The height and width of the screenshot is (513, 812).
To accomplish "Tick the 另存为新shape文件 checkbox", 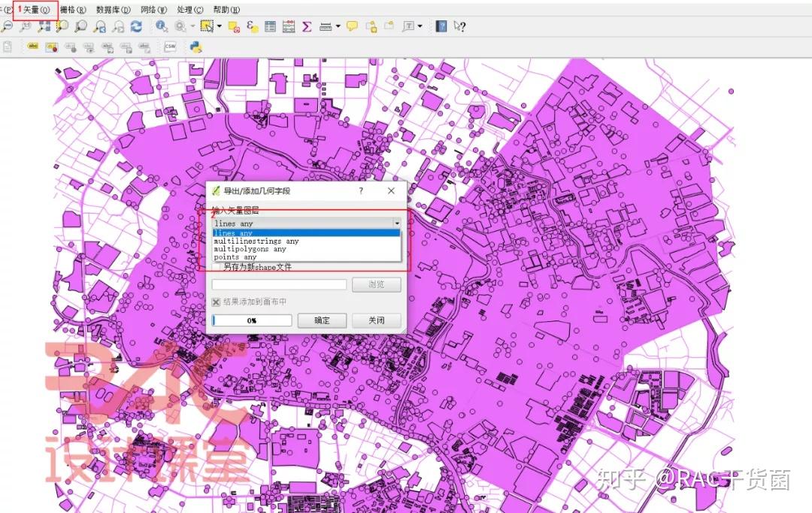I will coord(216,267).
